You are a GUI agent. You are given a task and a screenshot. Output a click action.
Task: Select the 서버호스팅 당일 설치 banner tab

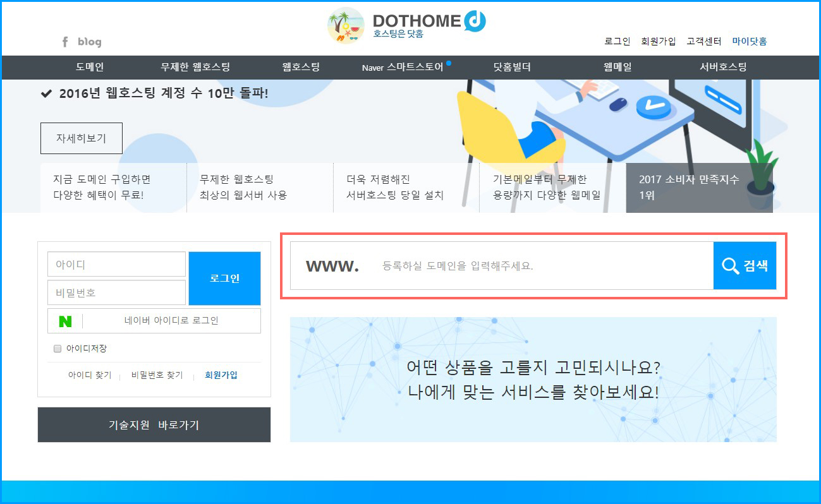pos(406,188)
